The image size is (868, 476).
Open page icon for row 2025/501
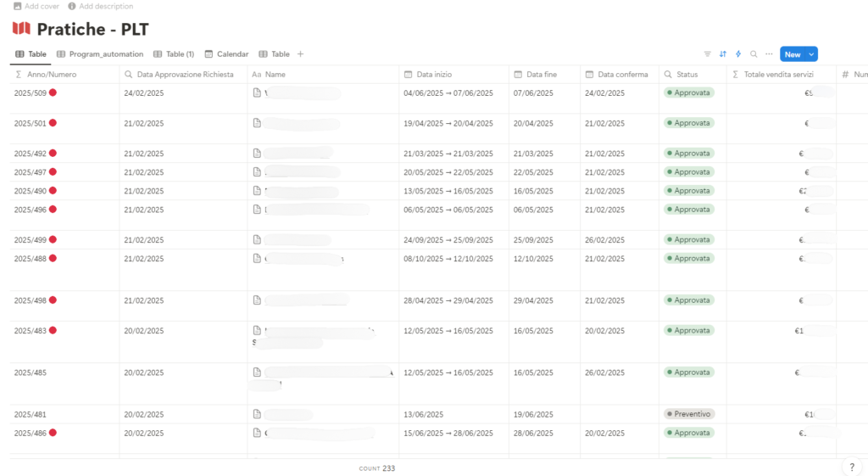click(257, 123)
